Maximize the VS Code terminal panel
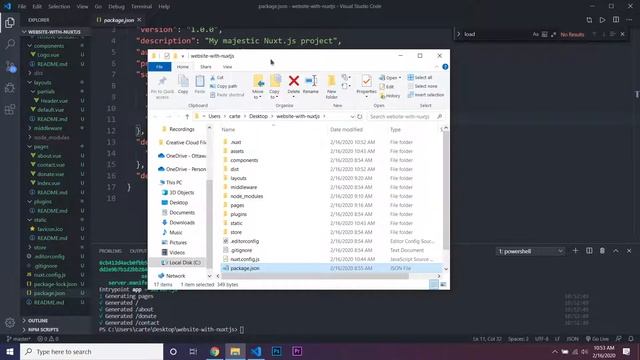This screenshot has width=640, height=360. pos(616,251)
